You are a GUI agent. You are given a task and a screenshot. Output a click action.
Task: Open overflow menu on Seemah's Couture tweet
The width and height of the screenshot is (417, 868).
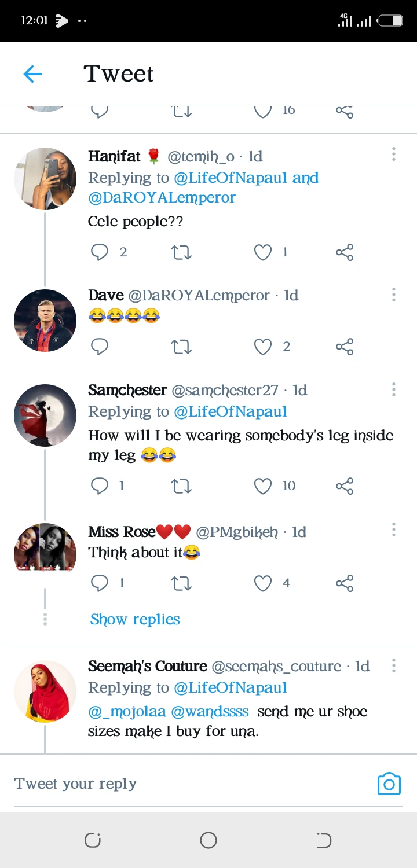393,665
